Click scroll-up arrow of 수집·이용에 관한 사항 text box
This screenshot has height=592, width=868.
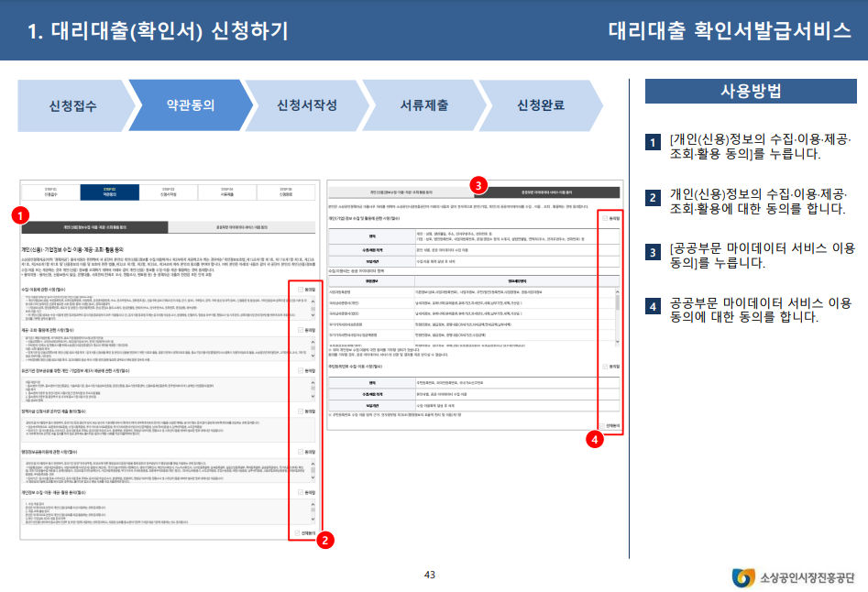(313, 301)
